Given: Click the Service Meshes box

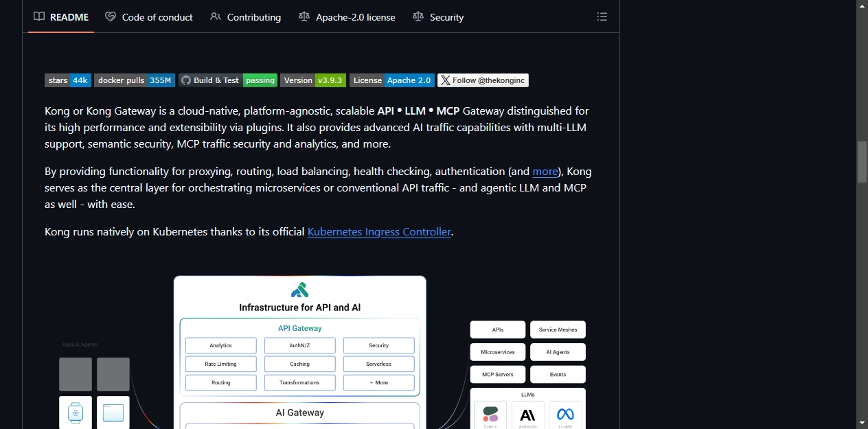Looking at the screenshot, I should coord(558,329).
